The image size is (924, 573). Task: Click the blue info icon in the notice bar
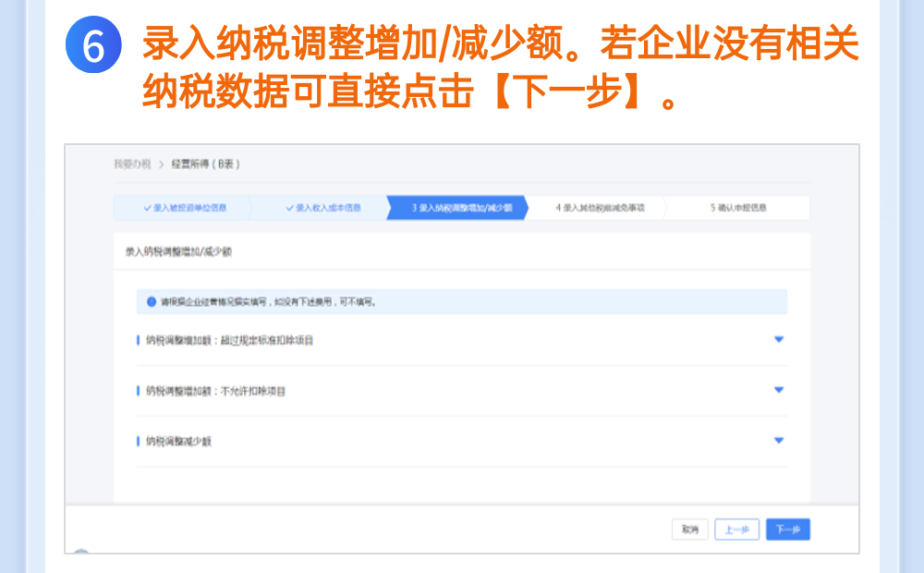(x=152, y=301)
